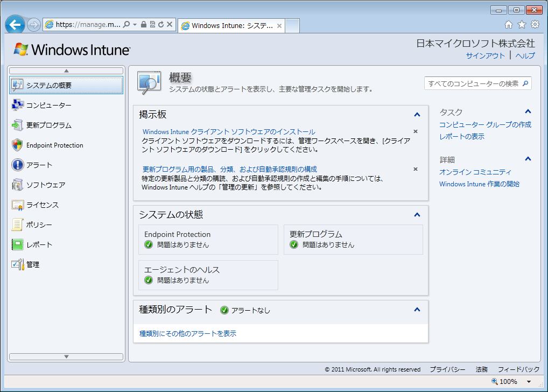This screenshot has width=548, height=392.
Task: Refresh the page using the refresh icon
Action: (161, 24)
